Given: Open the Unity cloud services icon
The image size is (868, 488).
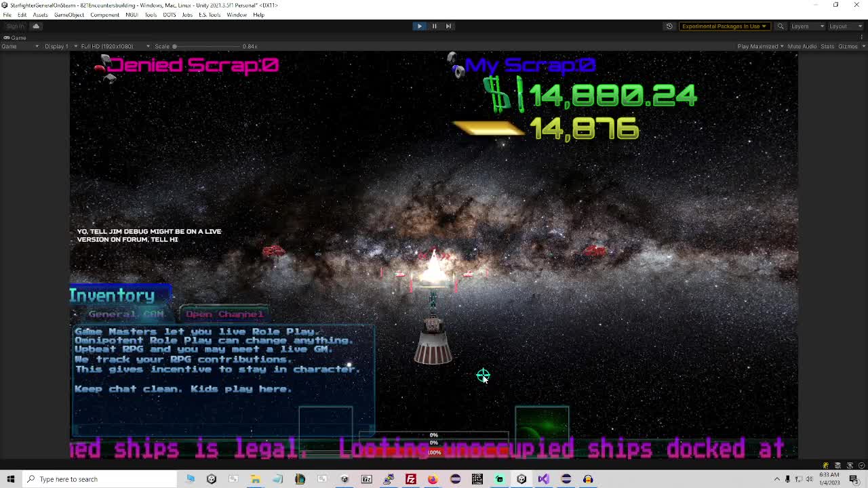Looking at the screenshot, I should pos(36,26).
